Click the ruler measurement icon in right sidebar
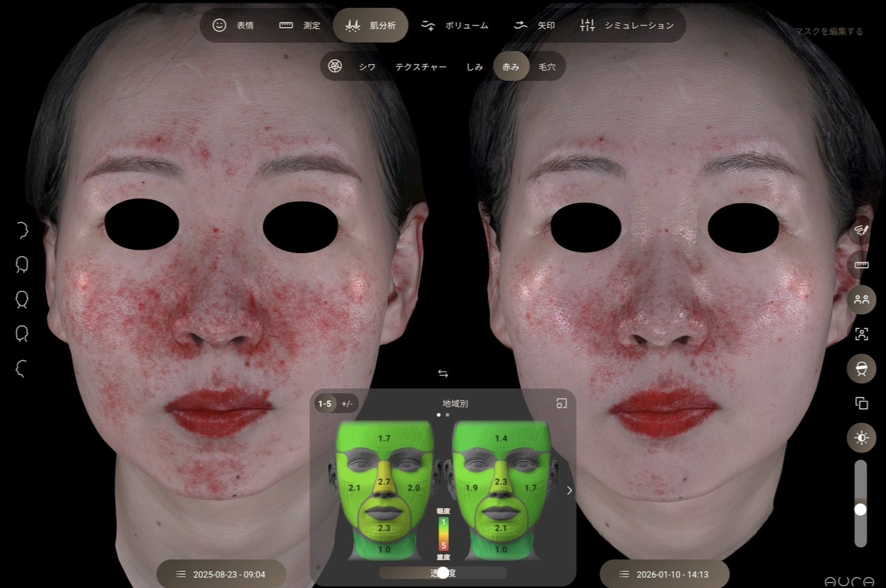Image resolution: width=886 pixels, height=588 pixels. pos(861,265)
